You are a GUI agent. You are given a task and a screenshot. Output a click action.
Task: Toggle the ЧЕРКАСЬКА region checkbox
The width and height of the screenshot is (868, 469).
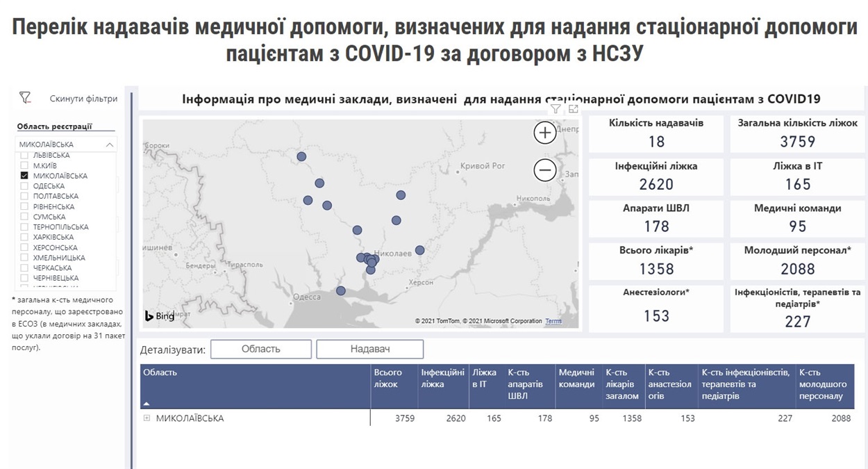tap(24, 268)
